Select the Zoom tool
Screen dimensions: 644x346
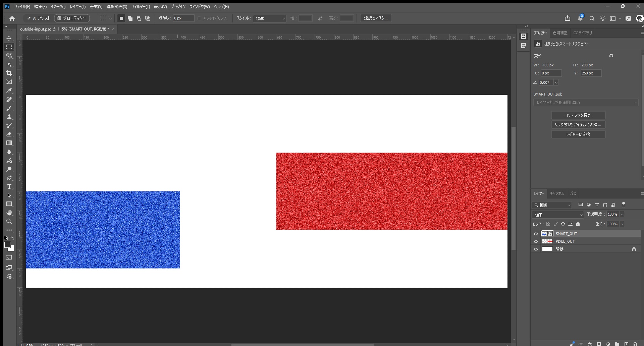9,221
